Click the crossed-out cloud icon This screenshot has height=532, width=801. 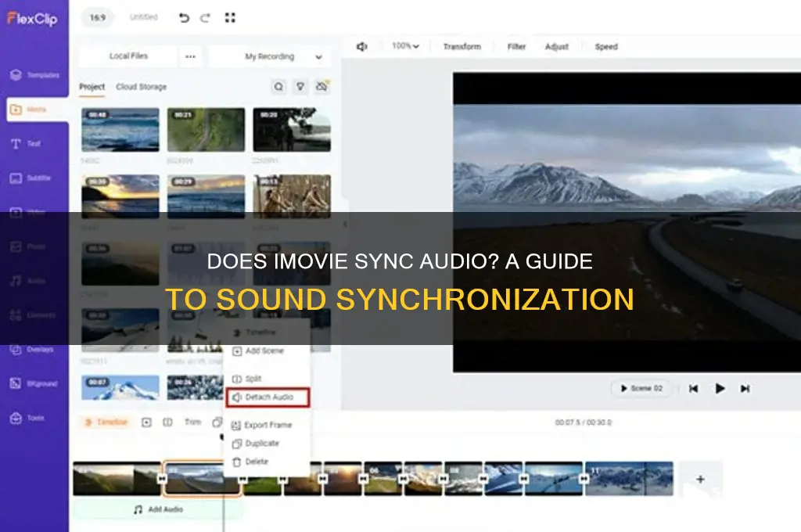321,86
